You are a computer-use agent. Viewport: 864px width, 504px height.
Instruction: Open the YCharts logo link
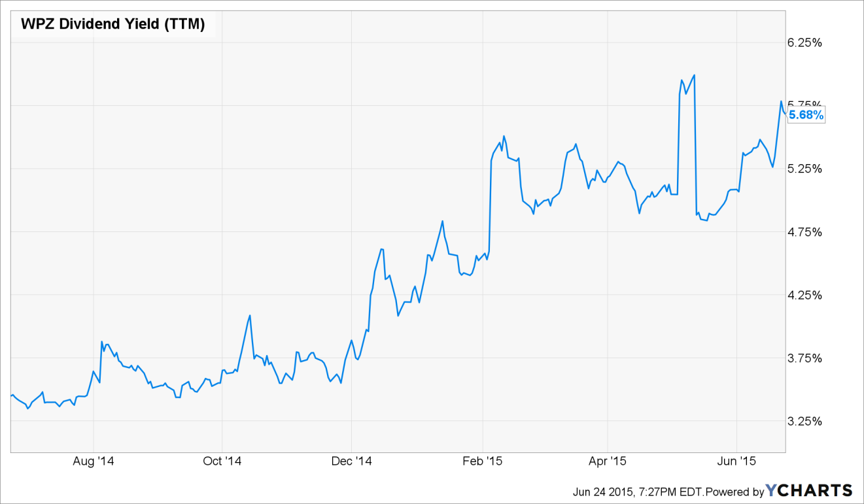click(x=810, y=490)
